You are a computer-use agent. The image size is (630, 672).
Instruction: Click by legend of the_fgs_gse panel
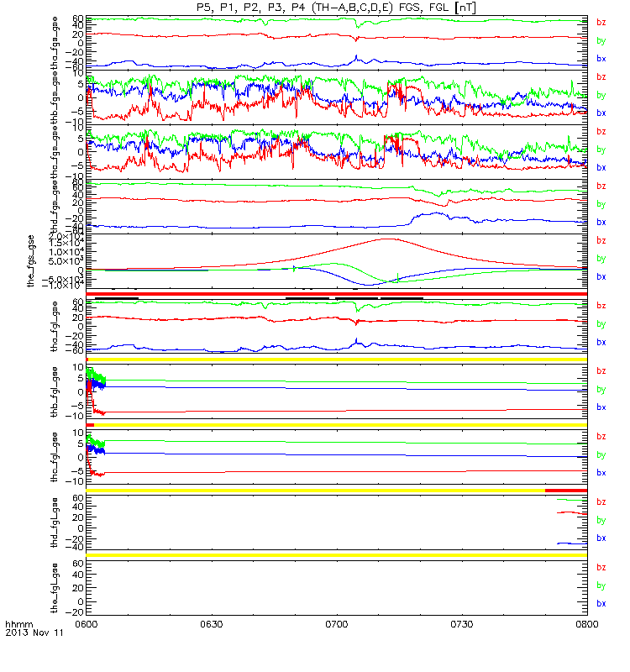pos(601,259)
